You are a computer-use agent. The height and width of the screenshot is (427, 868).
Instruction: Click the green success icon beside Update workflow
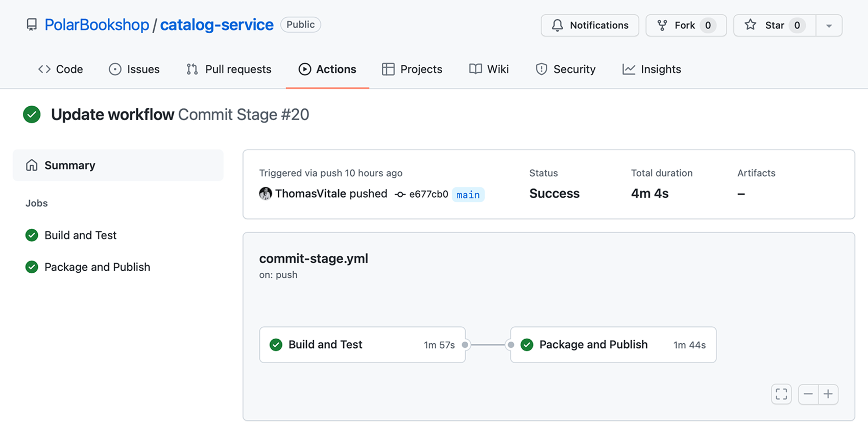32,114
